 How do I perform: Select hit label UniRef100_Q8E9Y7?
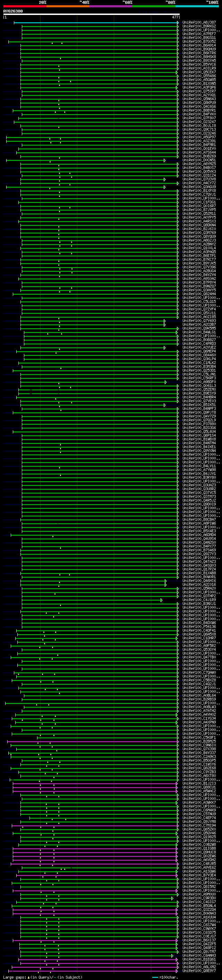(x=199, y=971)
